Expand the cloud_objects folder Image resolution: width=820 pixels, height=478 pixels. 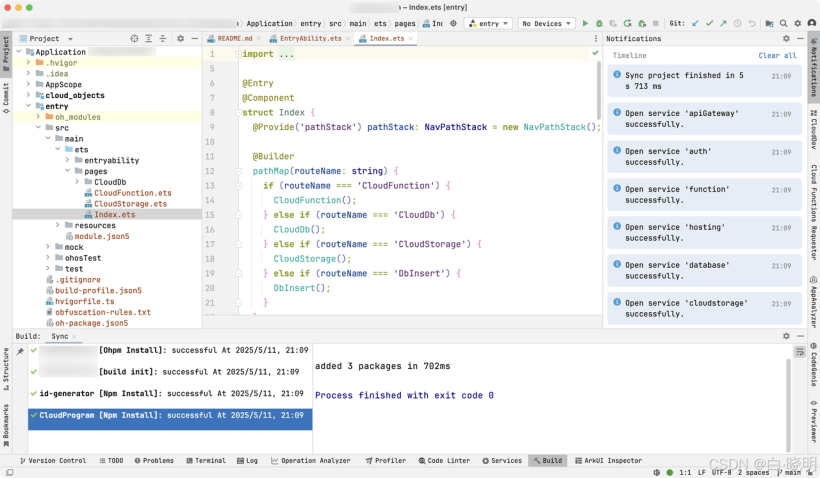coord(28,95)
